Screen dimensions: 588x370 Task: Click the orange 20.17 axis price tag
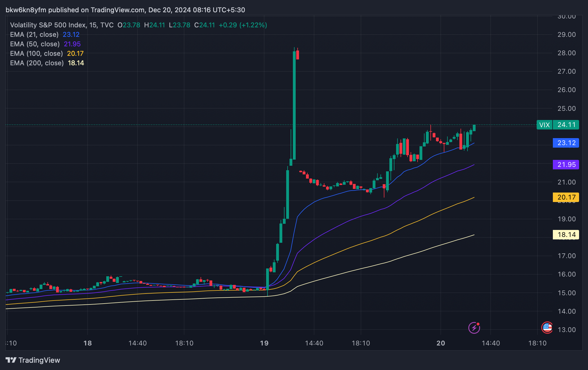pyautogui.click(x=566, y=197)
